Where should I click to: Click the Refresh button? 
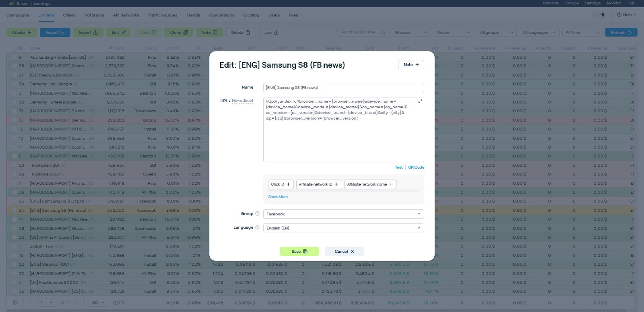(621, 32)
